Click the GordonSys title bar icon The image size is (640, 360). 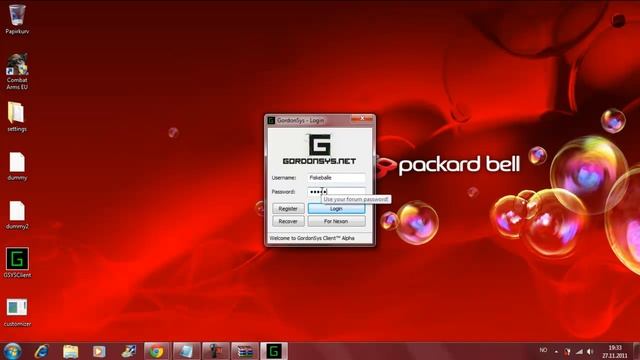tap(271, 120)
